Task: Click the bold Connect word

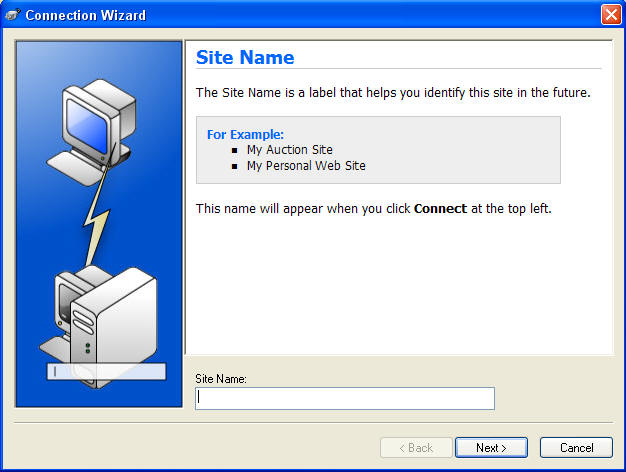Action: pyautogui.click(x=440, y=209)
